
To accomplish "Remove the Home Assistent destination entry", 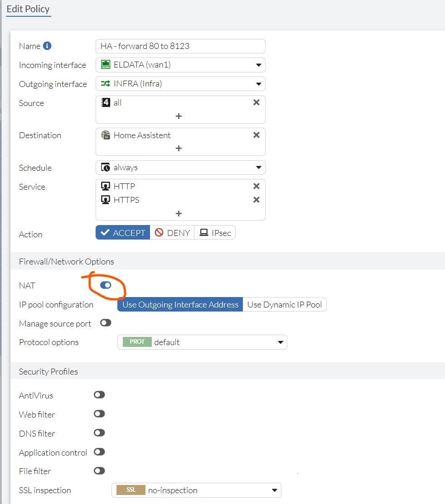I will (x=256, y=135).
